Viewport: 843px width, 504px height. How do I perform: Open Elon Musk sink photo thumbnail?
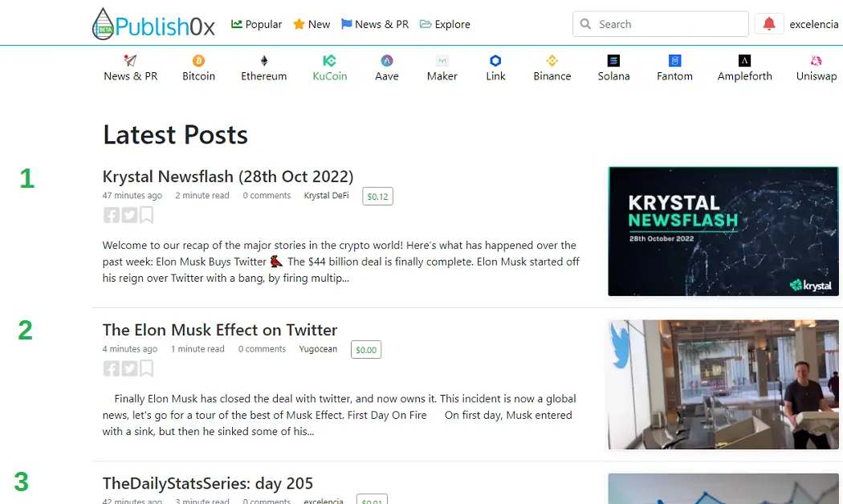[723, 384]
